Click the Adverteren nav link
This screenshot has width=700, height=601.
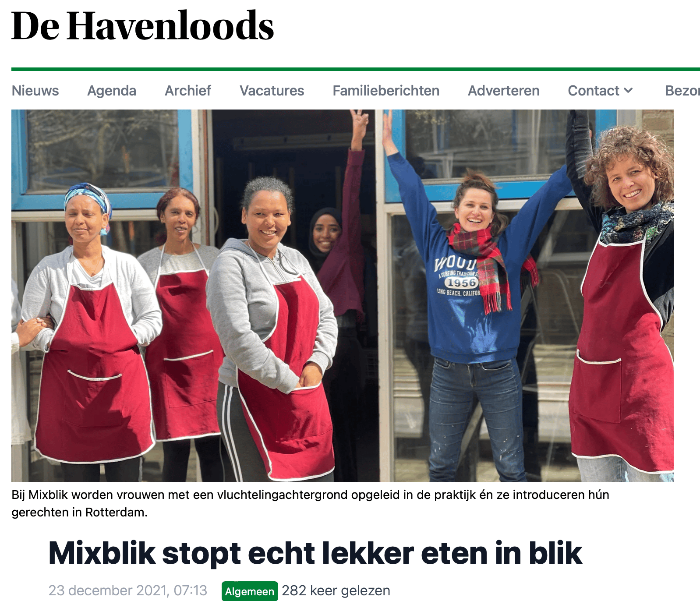coord(504,91)
